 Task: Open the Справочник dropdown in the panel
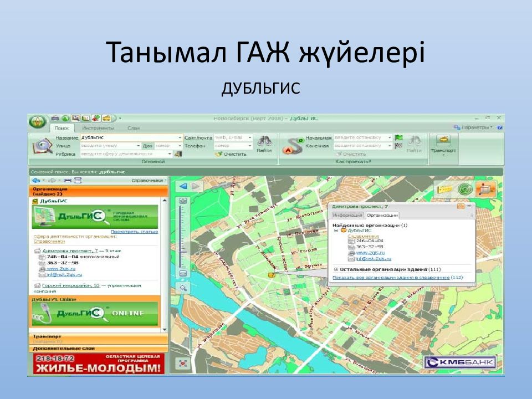coord(149,181)
